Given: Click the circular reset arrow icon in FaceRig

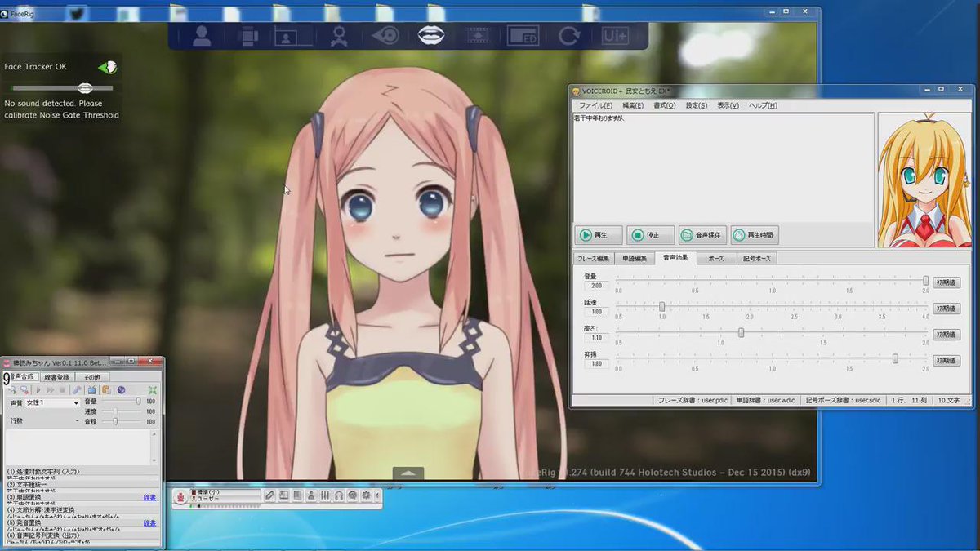Looking at the screenshot, I should tap(568, 36).
